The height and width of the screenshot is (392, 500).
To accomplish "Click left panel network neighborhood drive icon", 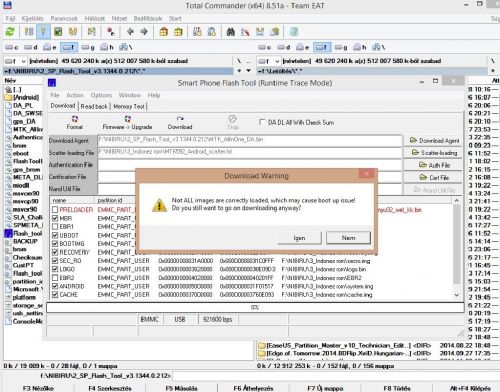I will tap(126, 47).
